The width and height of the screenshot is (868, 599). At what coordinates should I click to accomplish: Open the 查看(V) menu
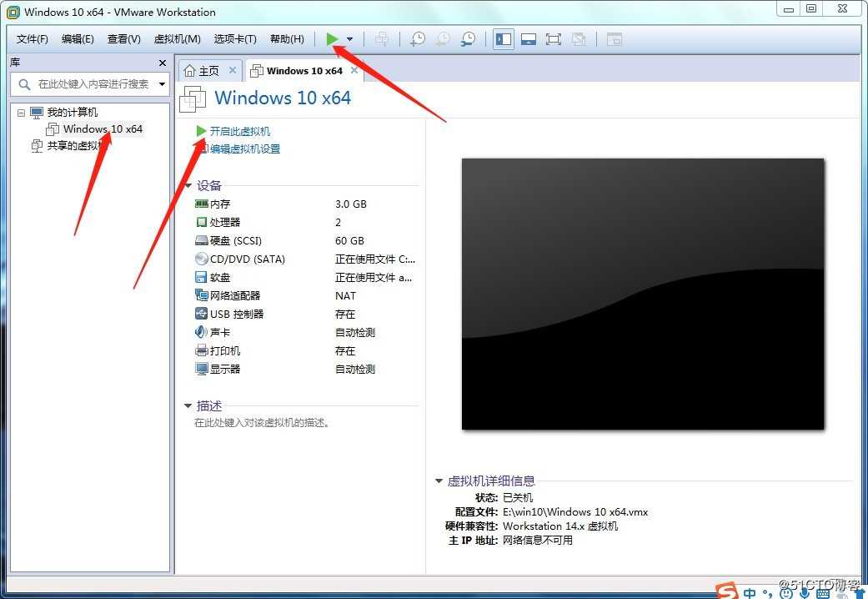pos(124,38)
